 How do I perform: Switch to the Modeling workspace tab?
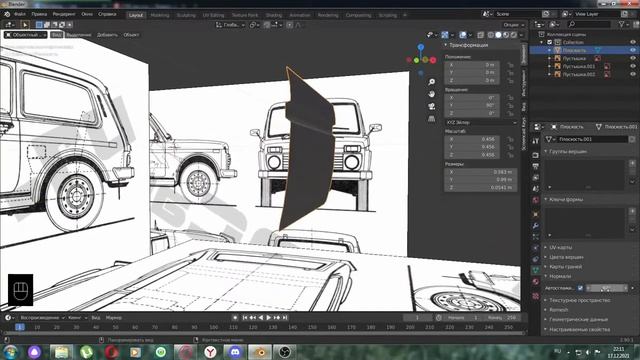160,15
